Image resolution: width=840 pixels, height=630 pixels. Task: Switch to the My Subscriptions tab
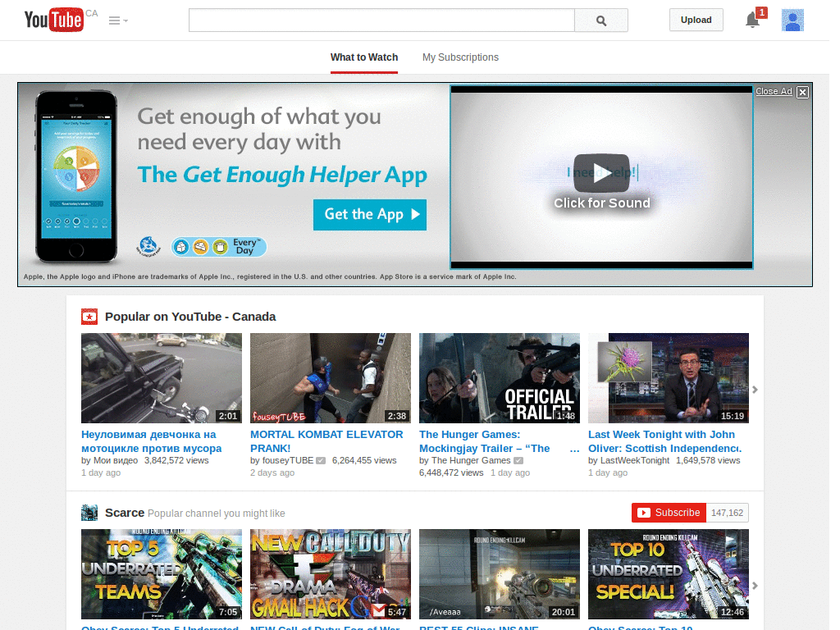tap(460, 57)
